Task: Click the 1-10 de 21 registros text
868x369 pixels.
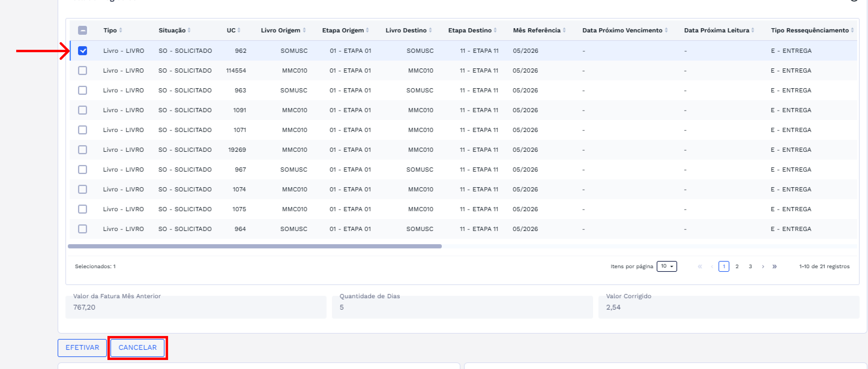Action: [x=824, y=266]
